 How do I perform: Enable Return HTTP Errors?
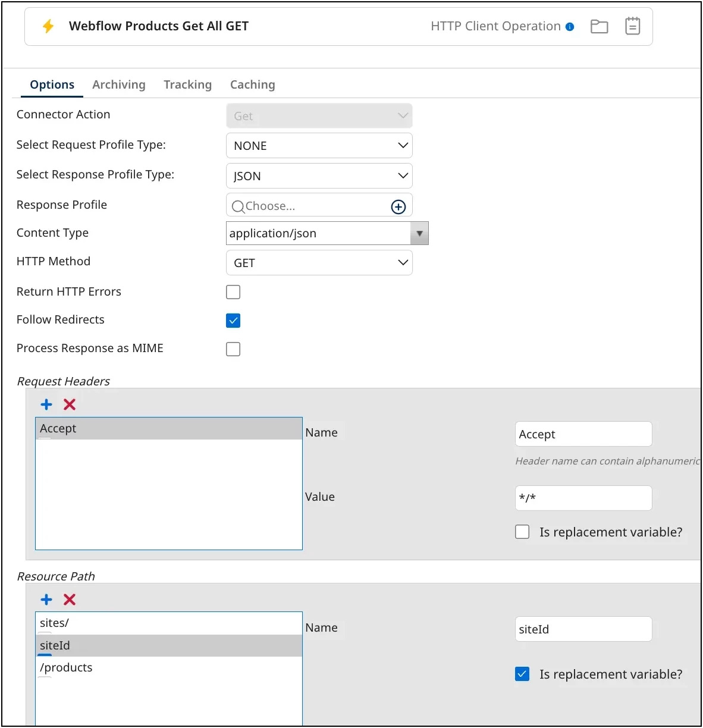coord(233,292)
